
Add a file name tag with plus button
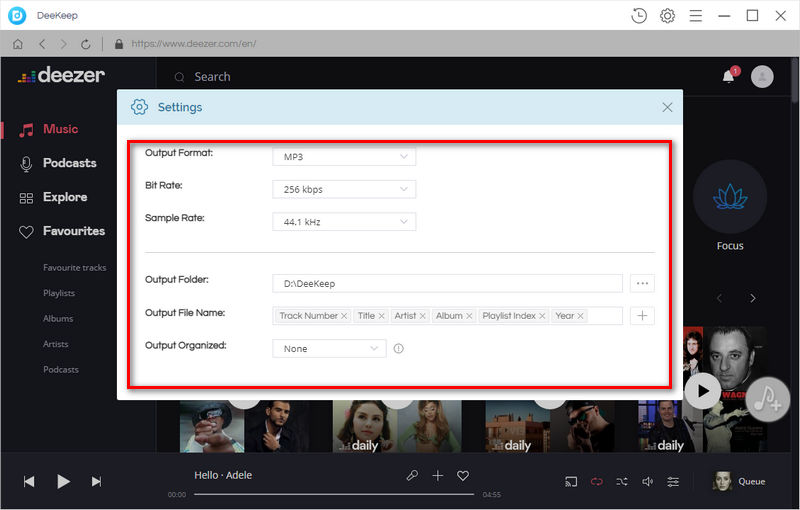tap(642, 316)
